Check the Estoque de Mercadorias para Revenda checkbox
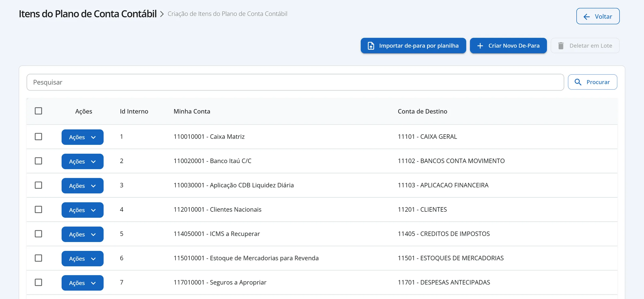Viewport: 644px width, 299px height. (38, 258)
